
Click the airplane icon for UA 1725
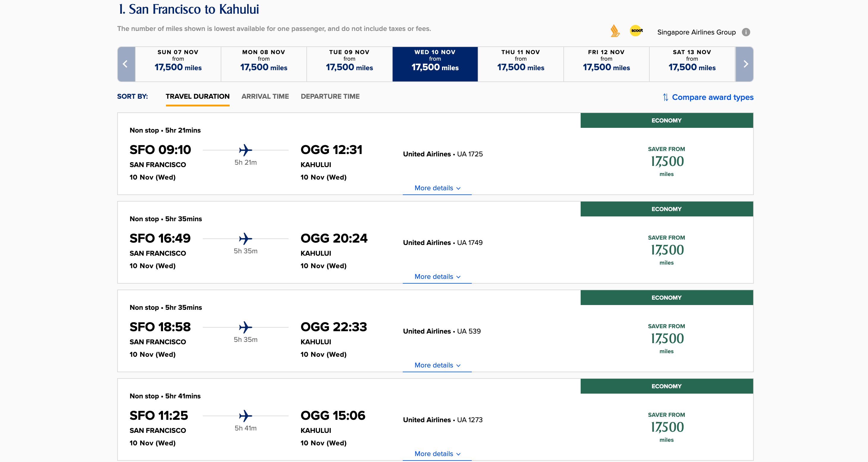(246, 150)
